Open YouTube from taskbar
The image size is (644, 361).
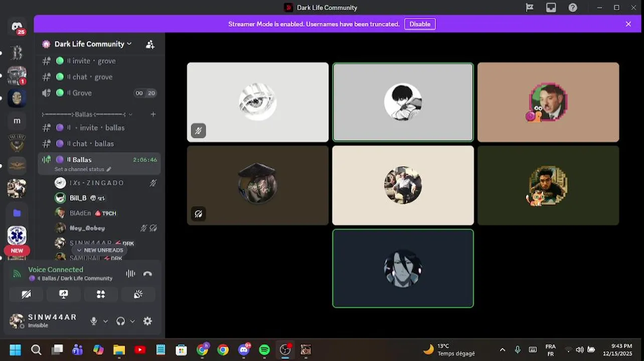tap(140, 349)
